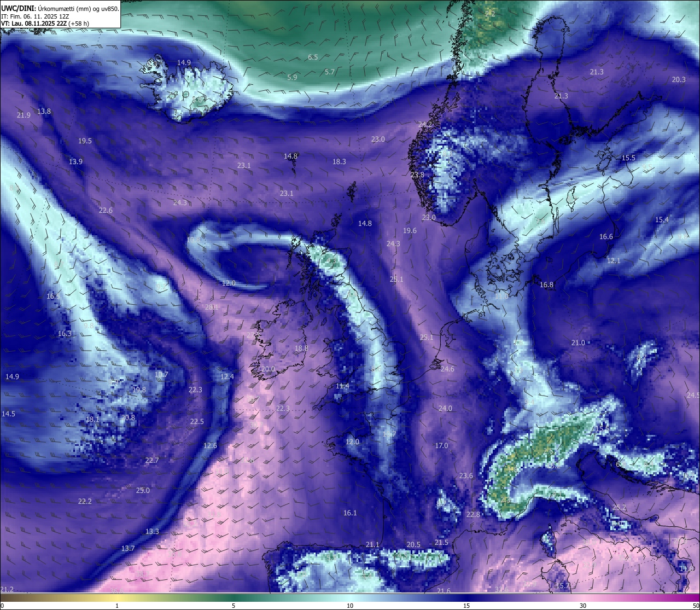Click the 25.0 value on the map
This screenshot has width=700, height=610.
143,491
